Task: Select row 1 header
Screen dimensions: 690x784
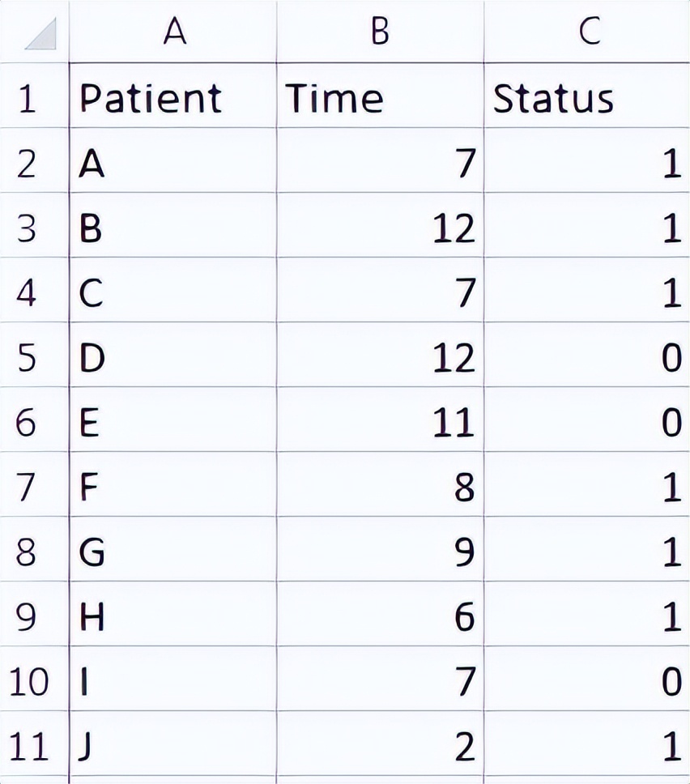Action: tap(28, 99)
